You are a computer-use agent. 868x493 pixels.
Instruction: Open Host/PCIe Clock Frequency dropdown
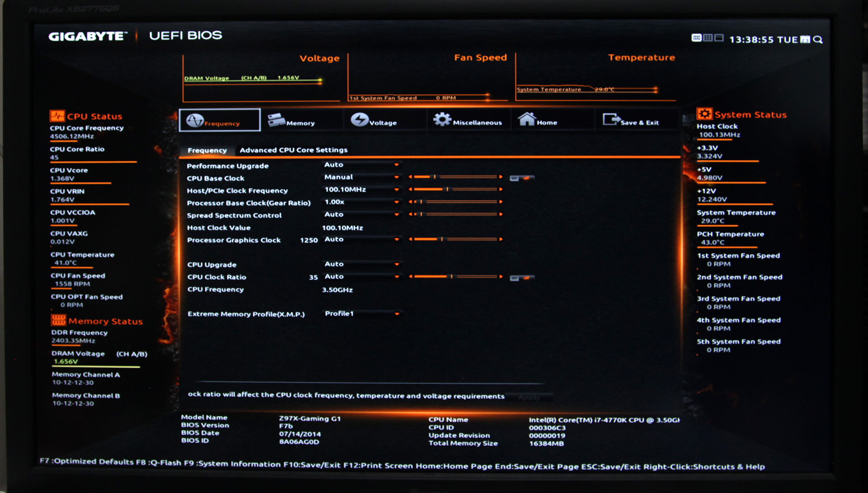[362, 190]
